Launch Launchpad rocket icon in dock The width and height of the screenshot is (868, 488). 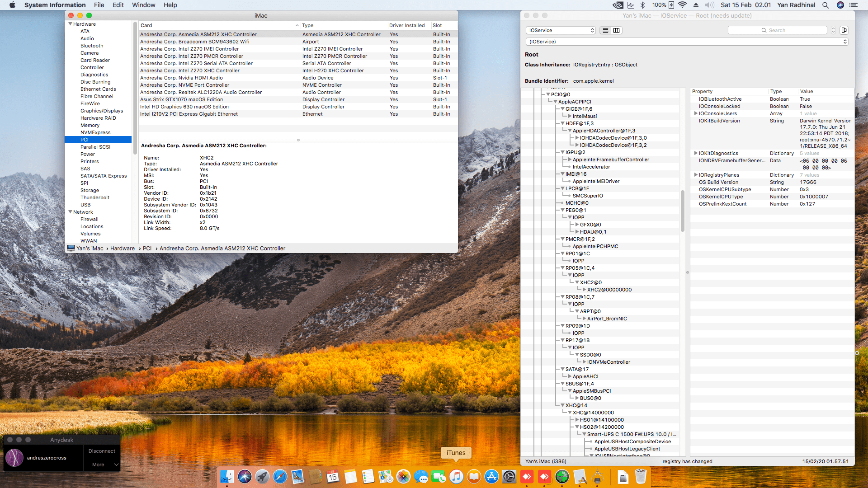262,477
